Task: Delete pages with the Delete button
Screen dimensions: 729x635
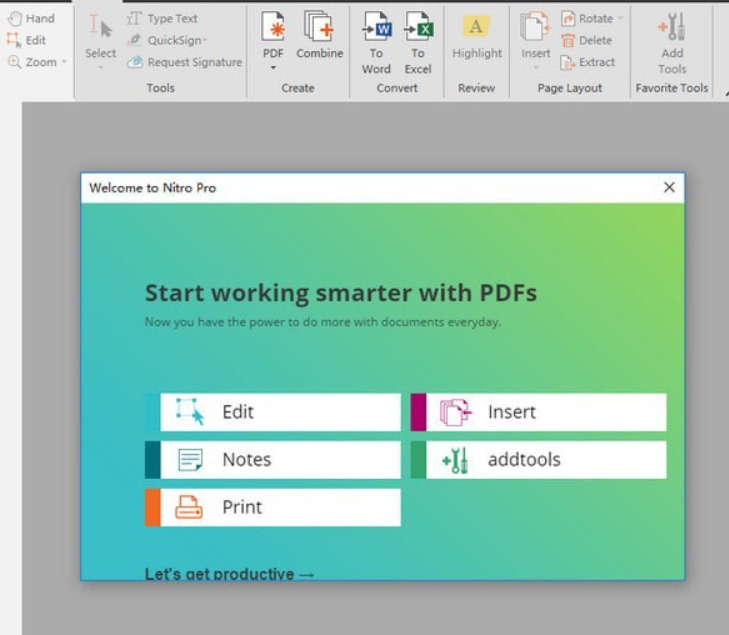Action: click(x=586, y=40)
